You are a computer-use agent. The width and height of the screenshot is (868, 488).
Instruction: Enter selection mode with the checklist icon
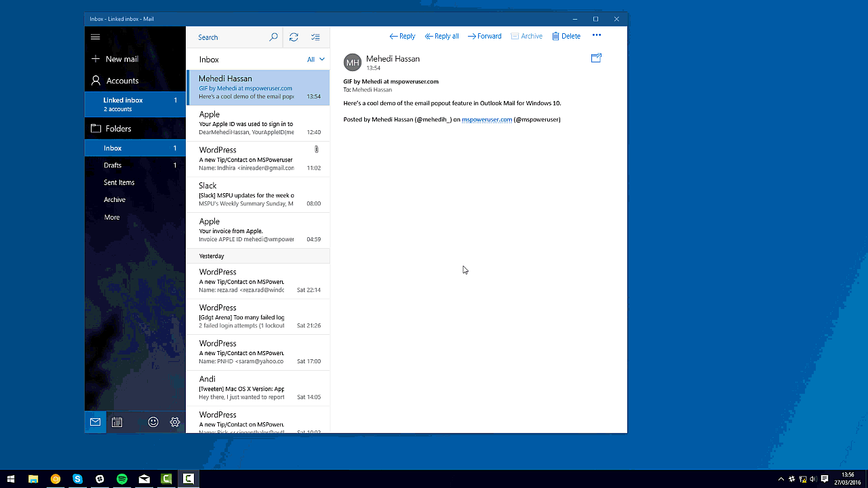coord(315,37)
